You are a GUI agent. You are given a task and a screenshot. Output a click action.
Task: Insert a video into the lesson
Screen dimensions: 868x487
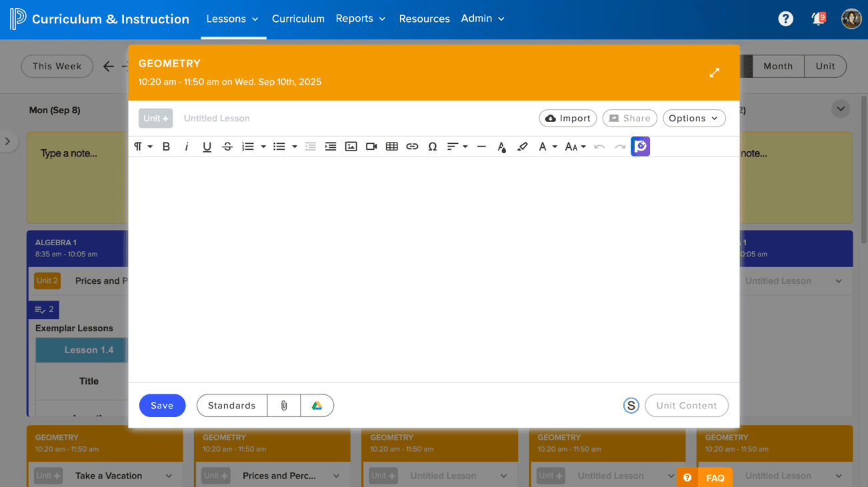[x=371, y=147]
